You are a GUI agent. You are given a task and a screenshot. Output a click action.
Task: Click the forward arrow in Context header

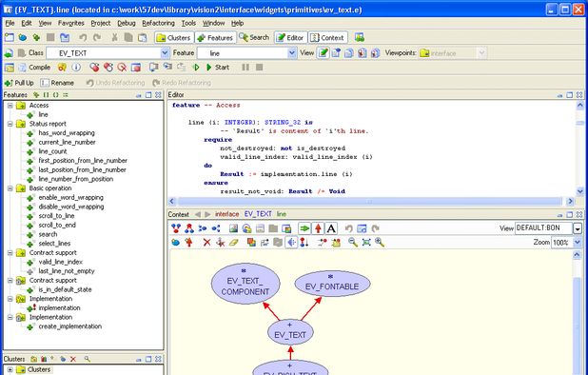tap(207, 214)
